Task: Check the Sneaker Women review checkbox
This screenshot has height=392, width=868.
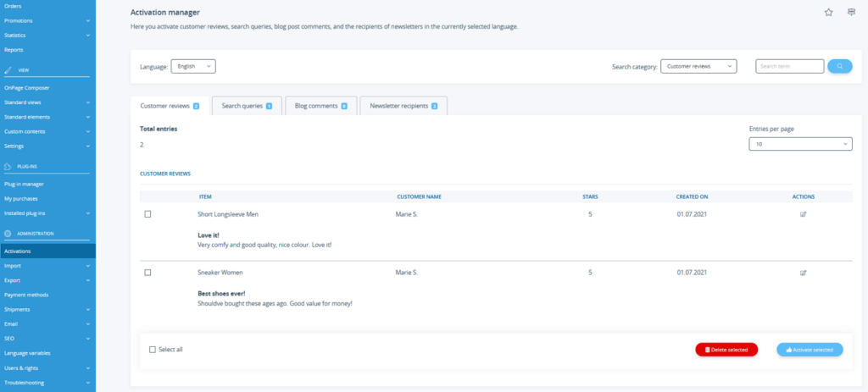Action: (147, 273)
